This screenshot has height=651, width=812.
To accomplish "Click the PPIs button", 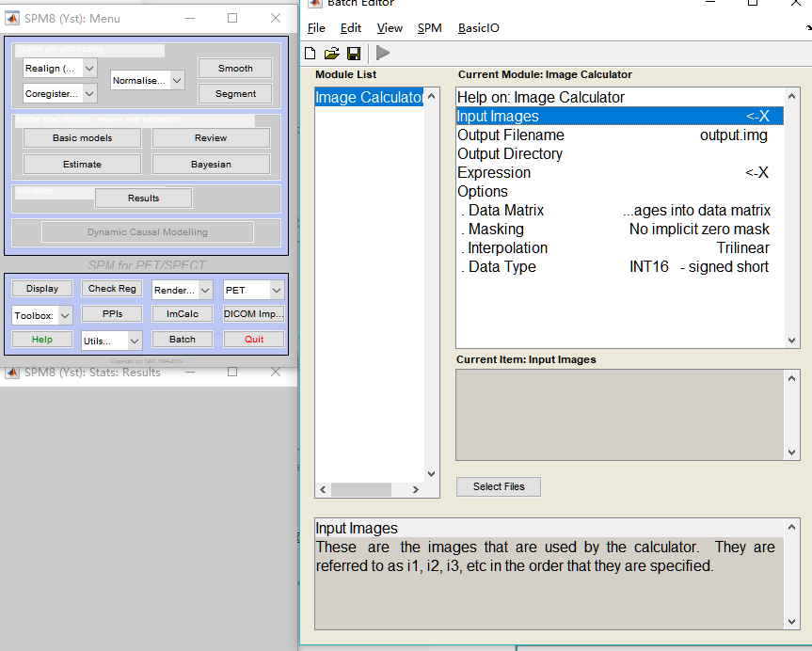I will click(x=112, y=314).
